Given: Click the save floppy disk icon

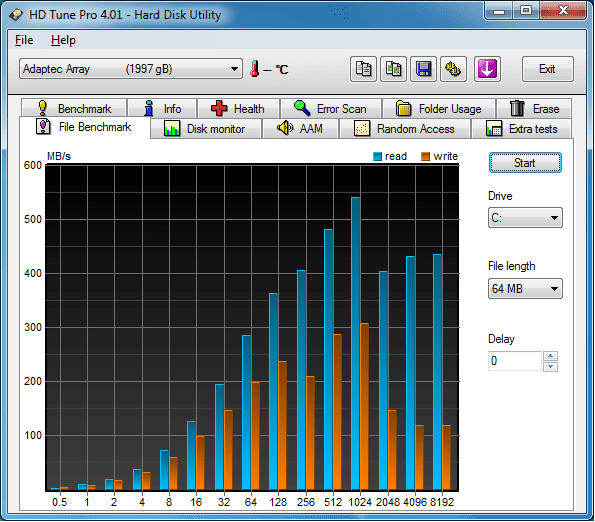Looking at the screenshot, I should (x=423, y=69).
